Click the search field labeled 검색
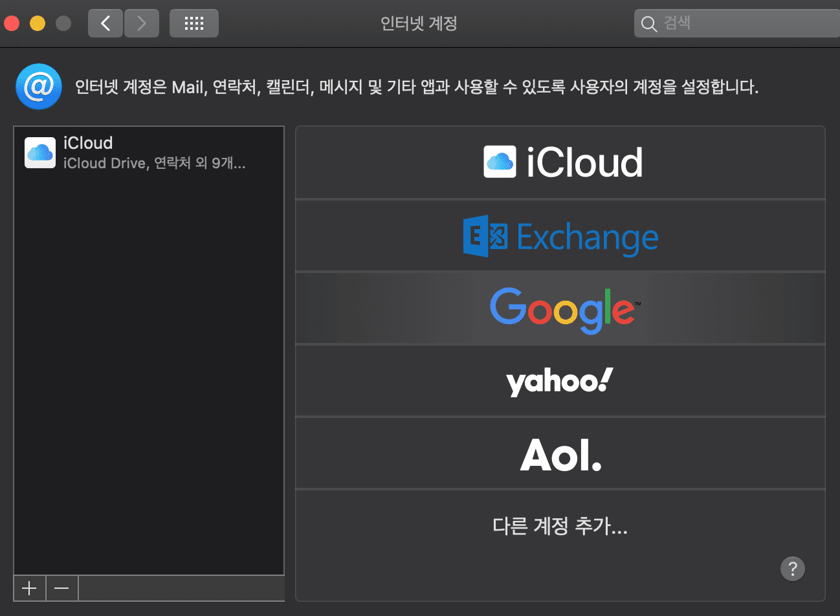 click(737, 24)
